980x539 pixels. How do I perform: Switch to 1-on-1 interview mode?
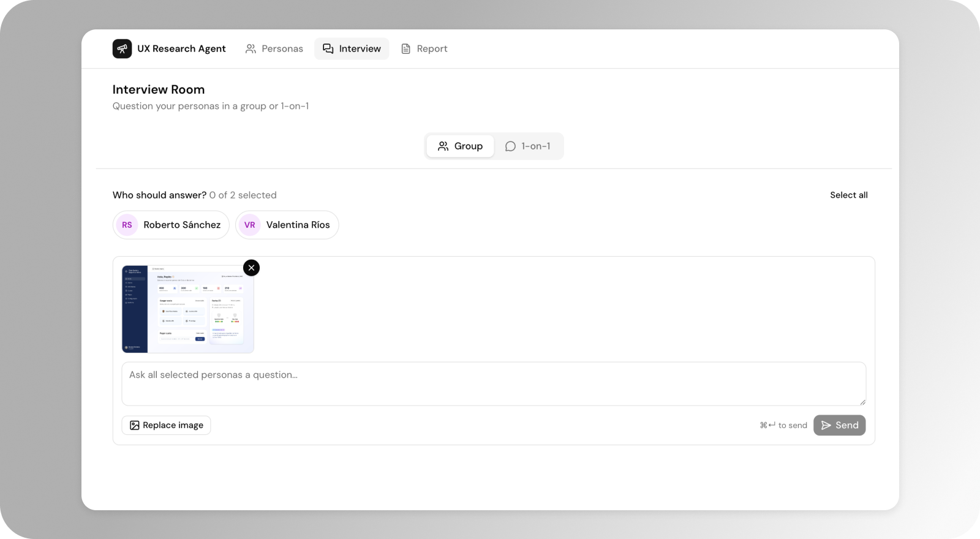pyautogui.click(x=527, y=146)
